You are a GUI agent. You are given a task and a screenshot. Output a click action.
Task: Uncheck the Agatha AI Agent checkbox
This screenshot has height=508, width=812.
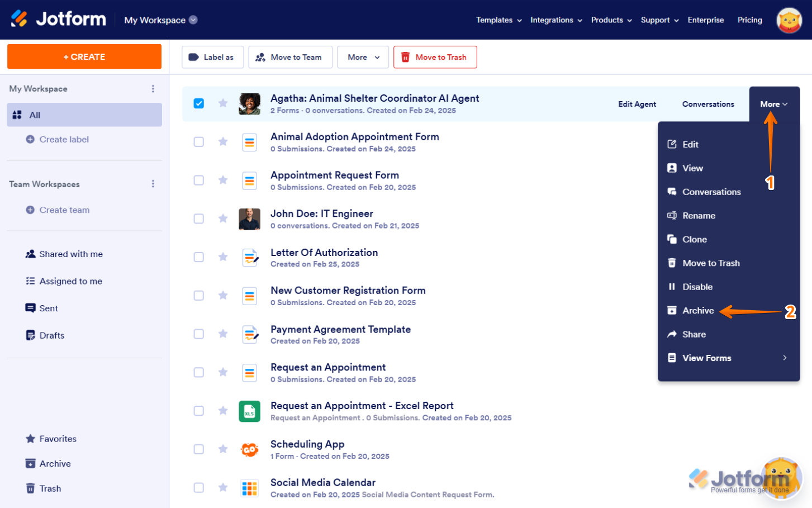click(199, 103)
